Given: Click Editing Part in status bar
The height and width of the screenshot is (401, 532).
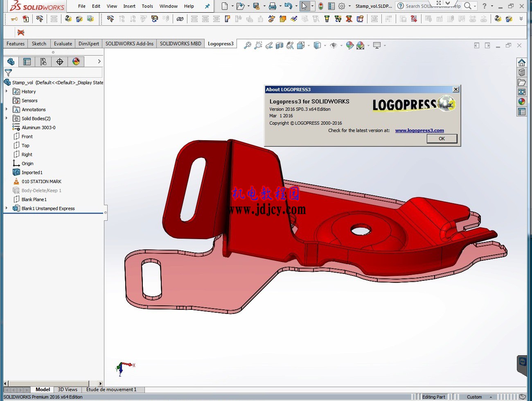Looking at the screenshot, I should [433, 397].
